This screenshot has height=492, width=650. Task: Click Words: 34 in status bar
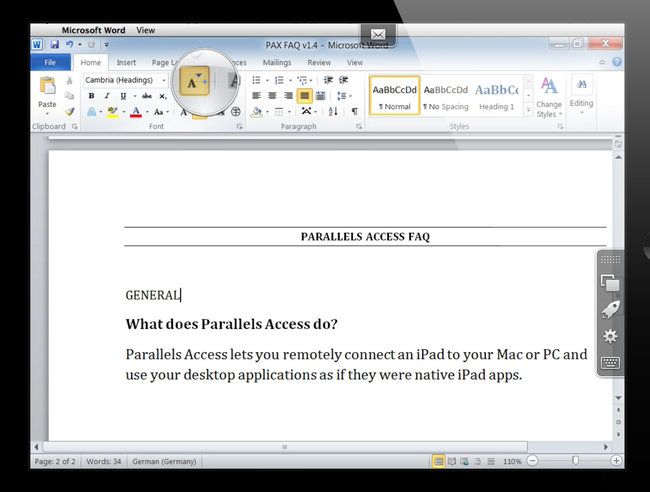tap(104, 461)
